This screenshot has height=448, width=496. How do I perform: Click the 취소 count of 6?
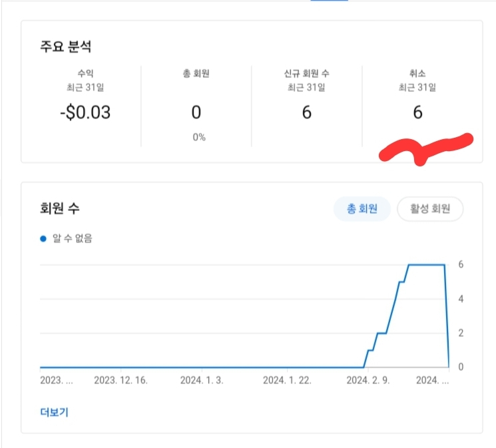click(x=417, y=112)
